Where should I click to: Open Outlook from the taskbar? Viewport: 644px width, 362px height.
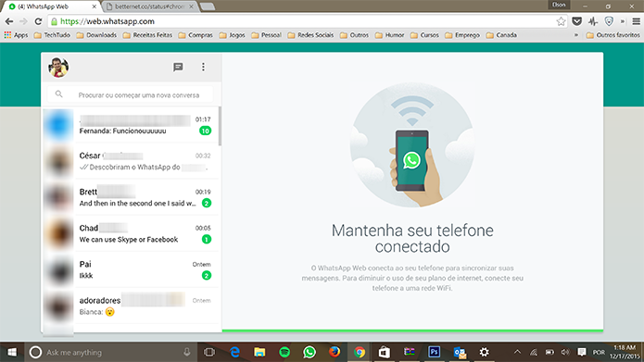coord(460,352)
